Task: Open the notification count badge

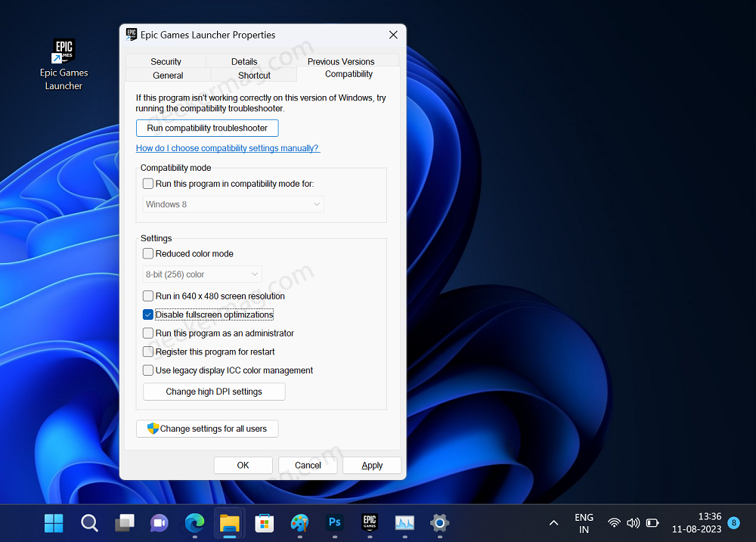Action: (734, 522)
